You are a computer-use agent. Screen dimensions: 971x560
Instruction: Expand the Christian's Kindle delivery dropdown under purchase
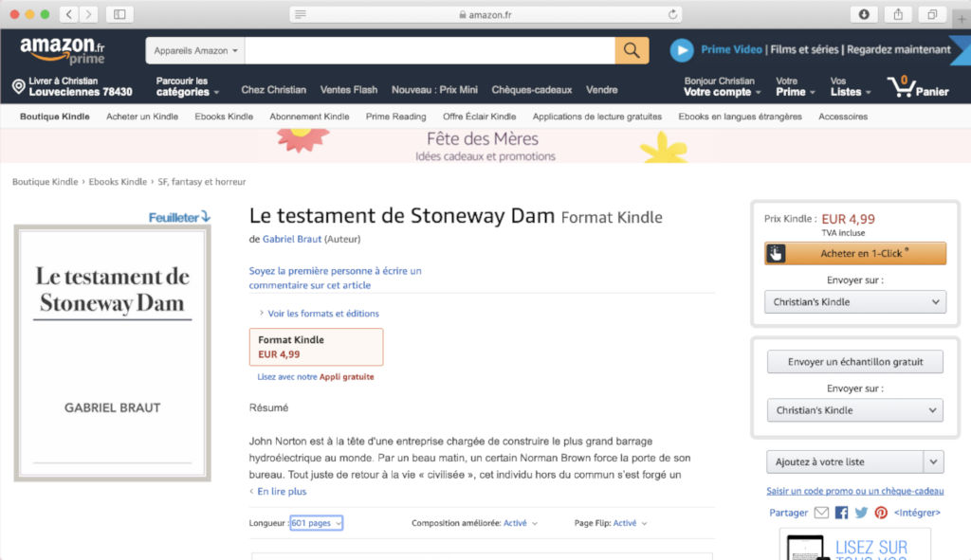pyautogui.click(x=854, y=302)
